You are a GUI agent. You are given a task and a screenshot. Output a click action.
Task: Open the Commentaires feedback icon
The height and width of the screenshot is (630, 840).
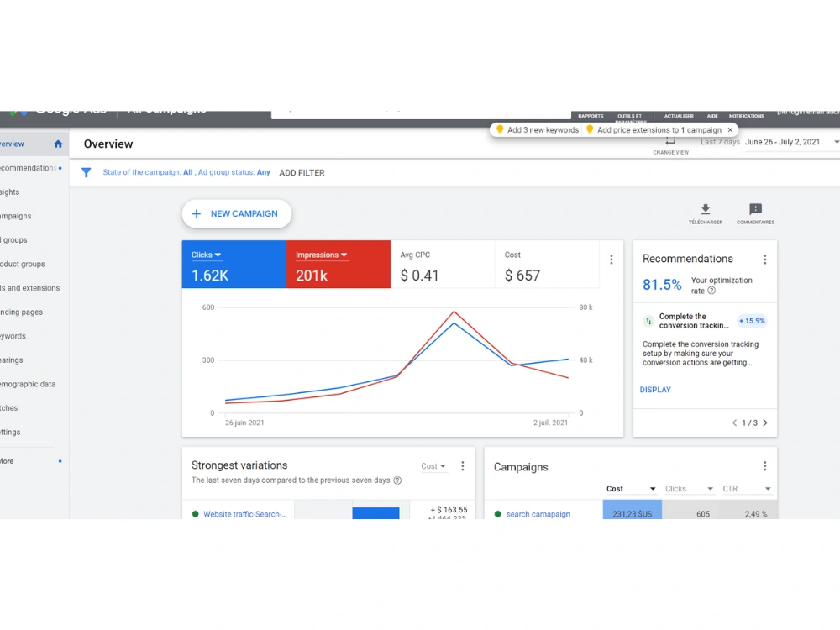[x=755, y=209]
